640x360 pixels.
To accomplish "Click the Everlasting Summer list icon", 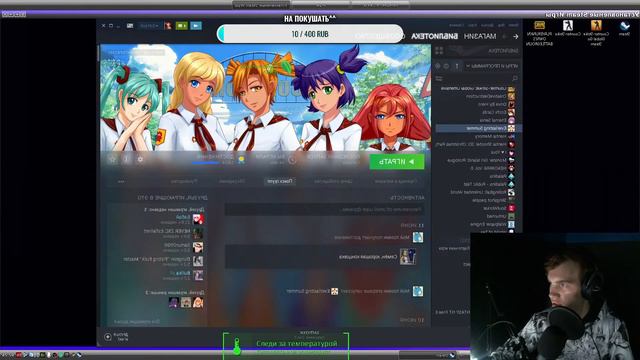I will [x=511, y=128].
